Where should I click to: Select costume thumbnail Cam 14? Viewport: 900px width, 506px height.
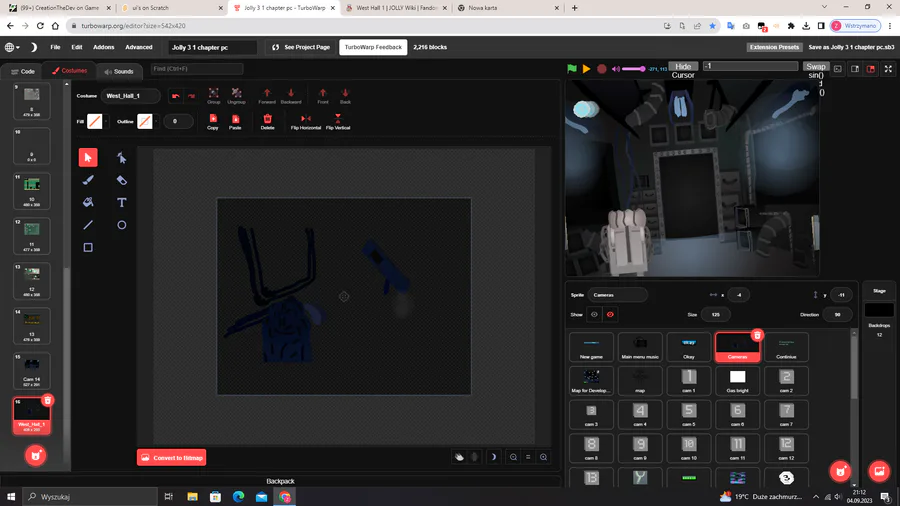click(x=32, y=371)
